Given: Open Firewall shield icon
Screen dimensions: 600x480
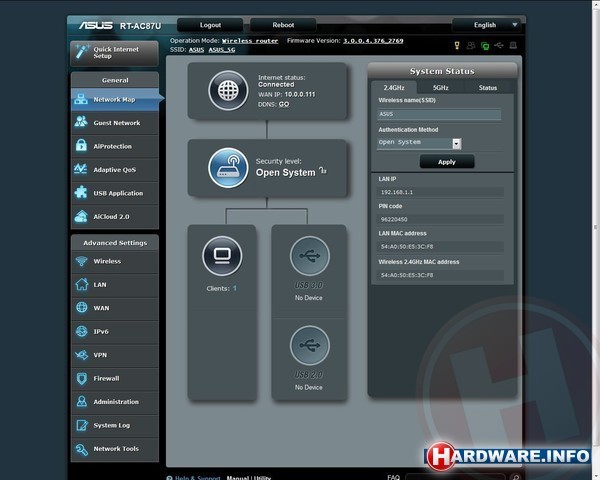Looking at the screenshot, I should 82,378.
